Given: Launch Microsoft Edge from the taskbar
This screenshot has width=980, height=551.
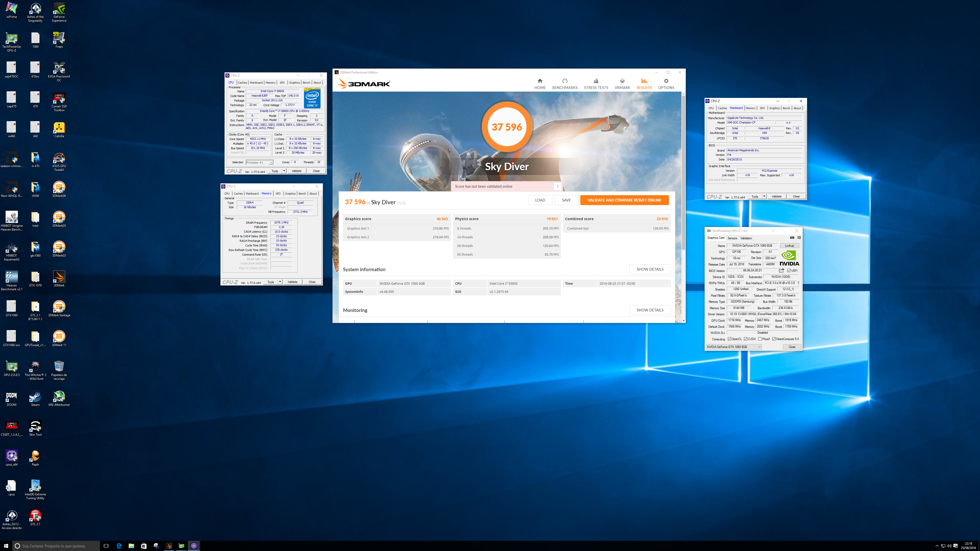Looking at the screenshot, I should (119, 546).
